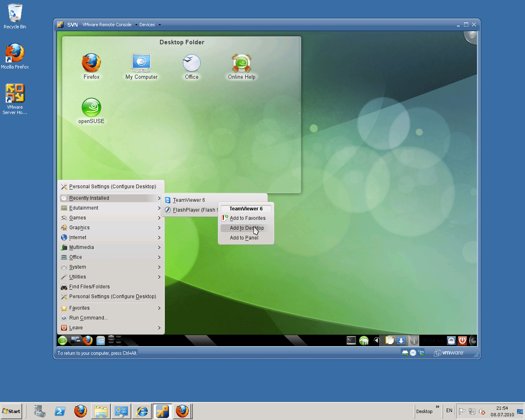The width and height of the screenshot is (525, 420).
Task: Expand the Office submenu in the menu
Action: tap(111, 257)
